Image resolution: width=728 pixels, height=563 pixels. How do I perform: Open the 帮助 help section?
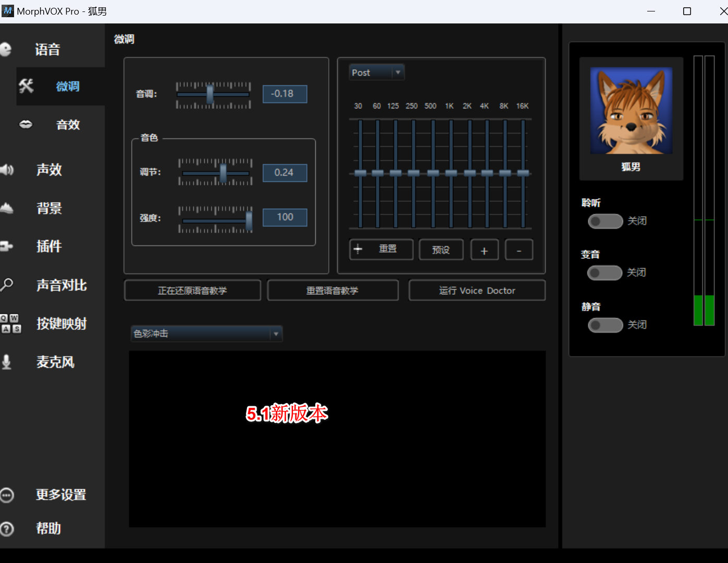[x=48, y=529]
